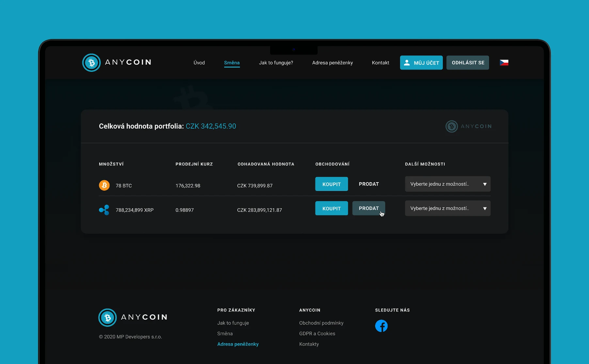
Task: Click the © 2020 MP Developers s.r.o. text
Action: coord(130,337)
